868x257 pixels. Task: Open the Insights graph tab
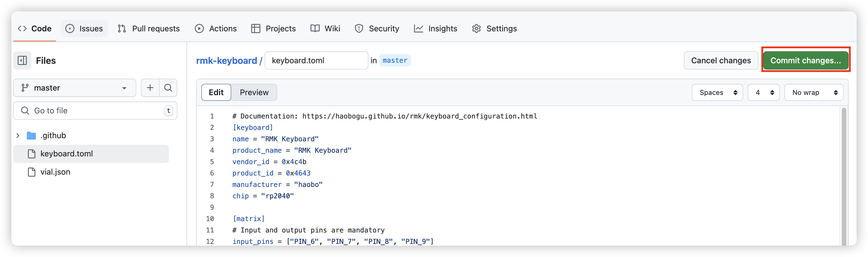tap(435, 28)
